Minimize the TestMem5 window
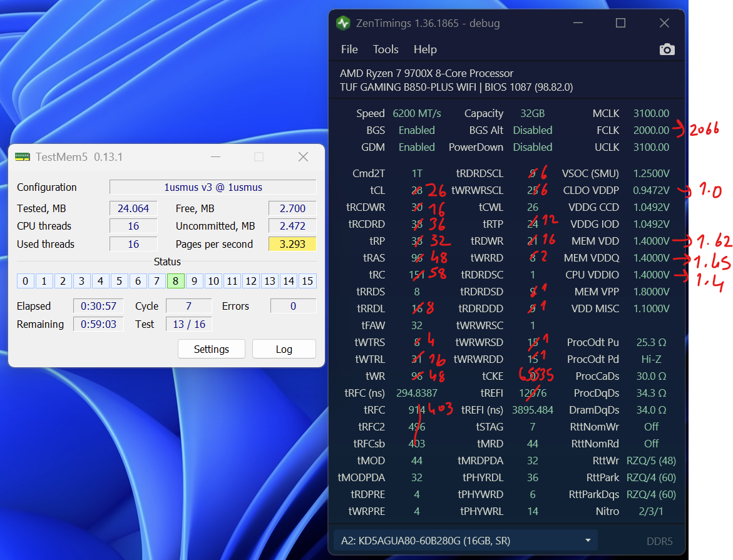The width and height of the screenshot is (733, 560). [x=215, y=156]
